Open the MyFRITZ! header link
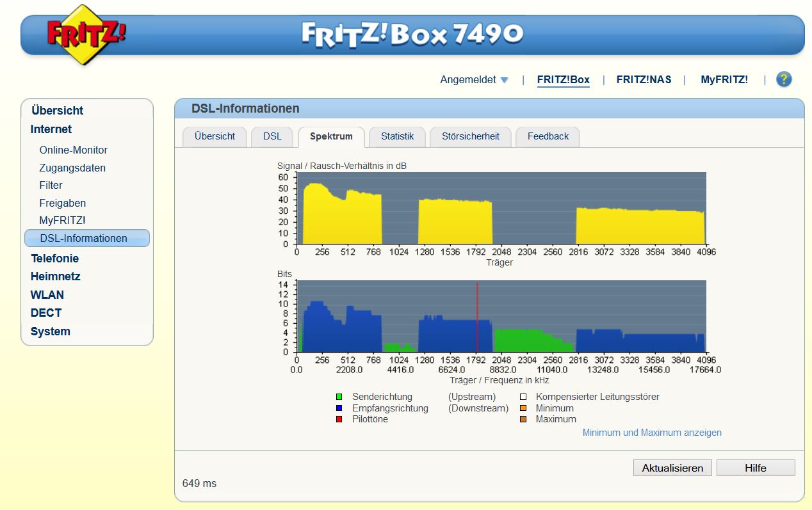This screenshot has height=510, width=812. 724,80
